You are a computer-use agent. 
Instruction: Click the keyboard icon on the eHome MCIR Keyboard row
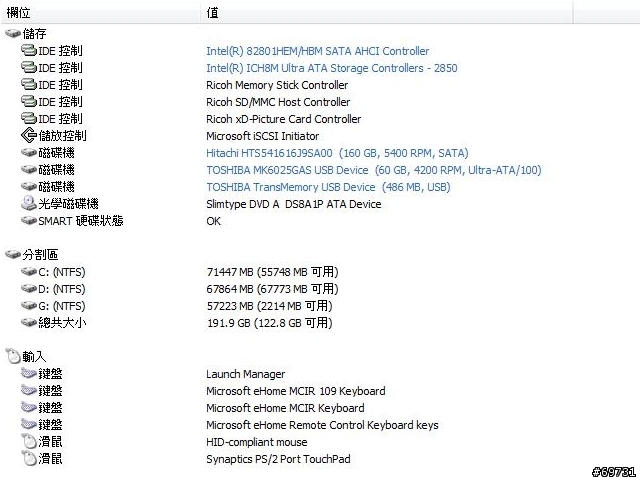(x=29, y=407)
